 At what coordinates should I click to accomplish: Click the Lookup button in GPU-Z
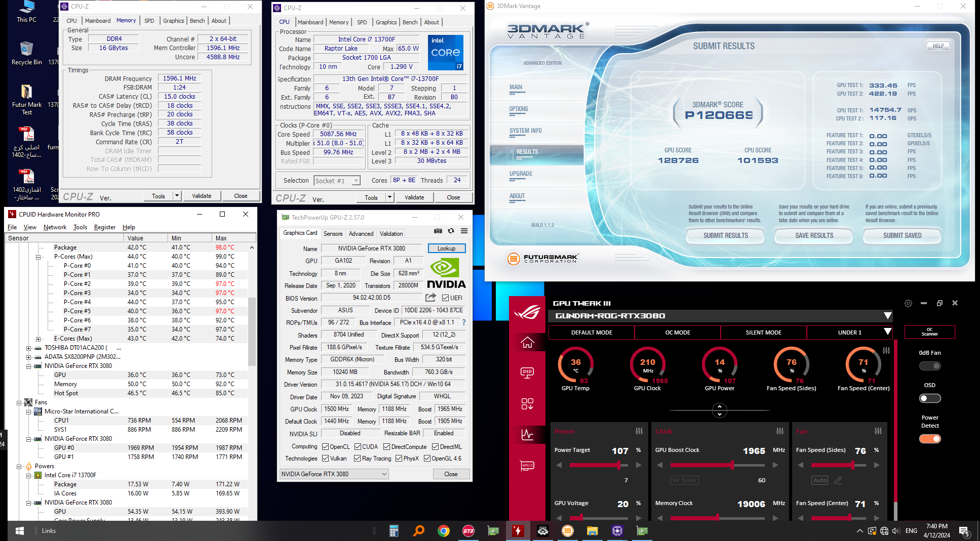coord(446,248)
